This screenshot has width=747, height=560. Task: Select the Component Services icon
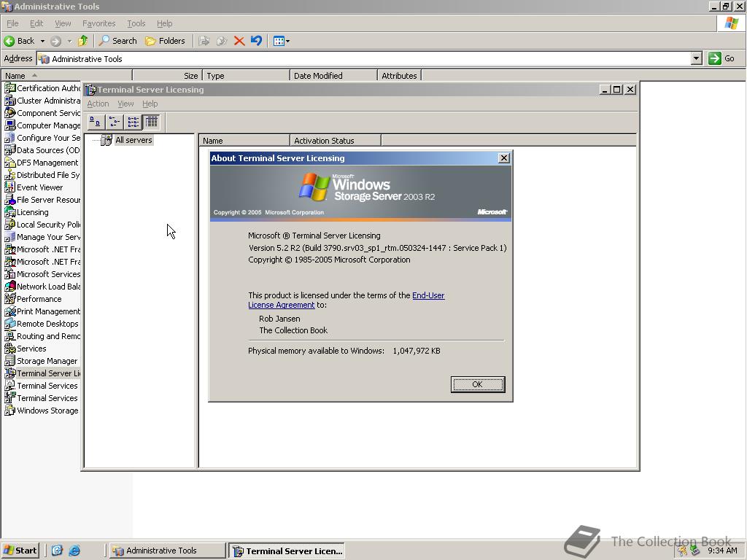click(x=10, y=113)
